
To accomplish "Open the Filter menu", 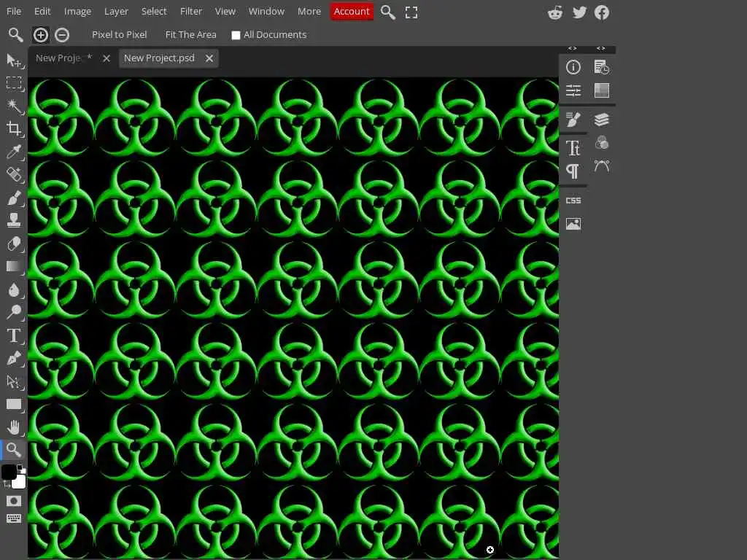I will click(191, 12).
